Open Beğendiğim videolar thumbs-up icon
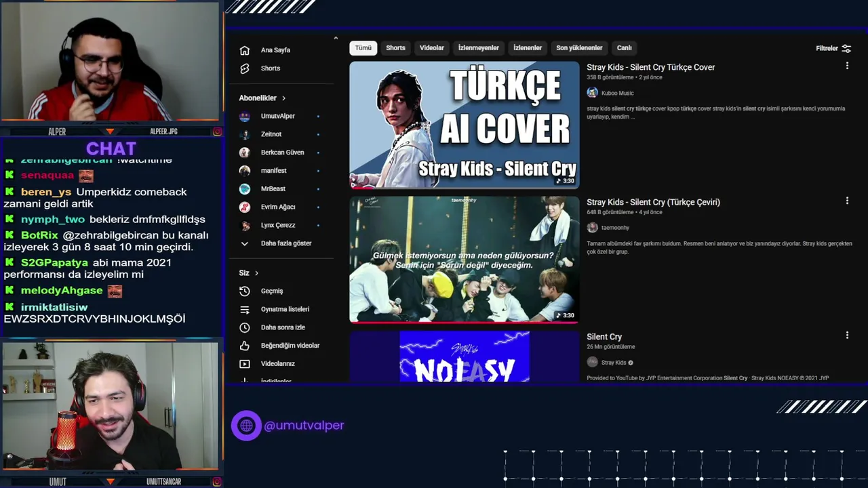Viewport: 868px width, 488px height. 245,346
